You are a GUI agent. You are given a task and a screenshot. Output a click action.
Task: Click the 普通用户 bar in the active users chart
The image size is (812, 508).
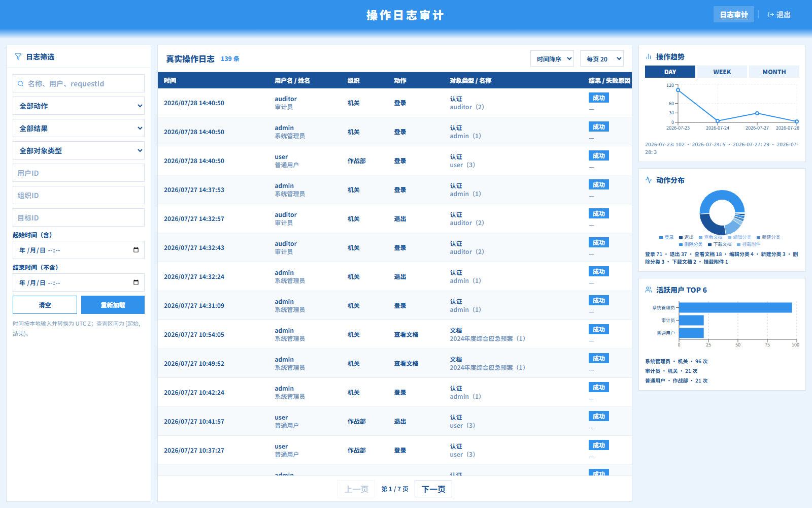pos(691,333)
